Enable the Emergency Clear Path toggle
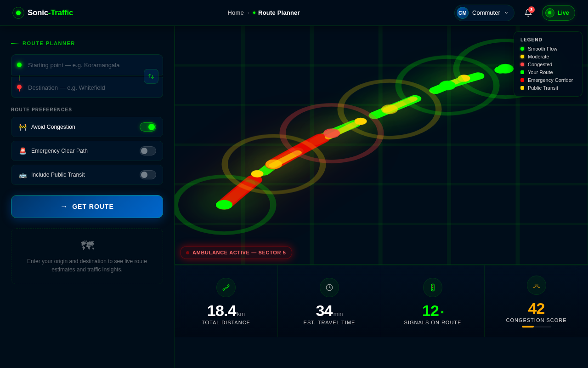This screenshot has height=368, width=588. (x=147, y=150)
